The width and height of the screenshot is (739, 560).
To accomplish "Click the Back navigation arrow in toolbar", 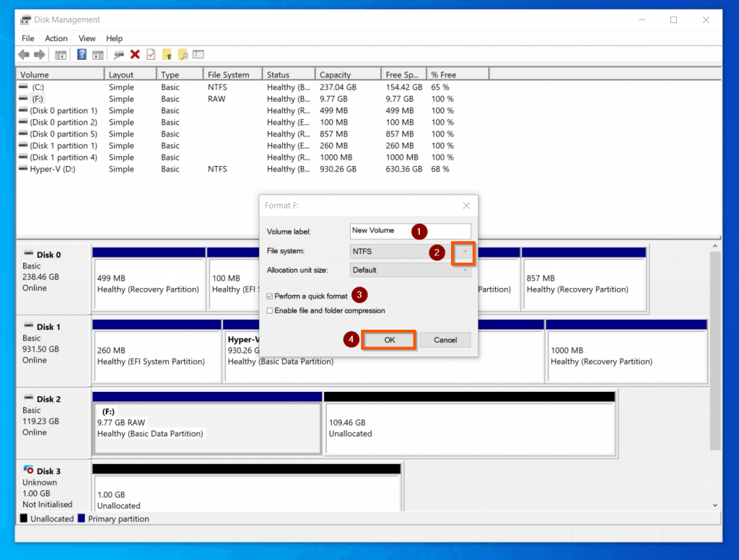I will pyautogui.click(x=24, y=54).
